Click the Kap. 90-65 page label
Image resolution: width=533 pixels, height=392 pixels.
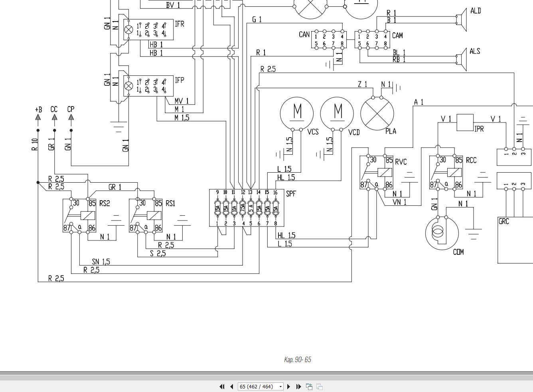[298, 360]
